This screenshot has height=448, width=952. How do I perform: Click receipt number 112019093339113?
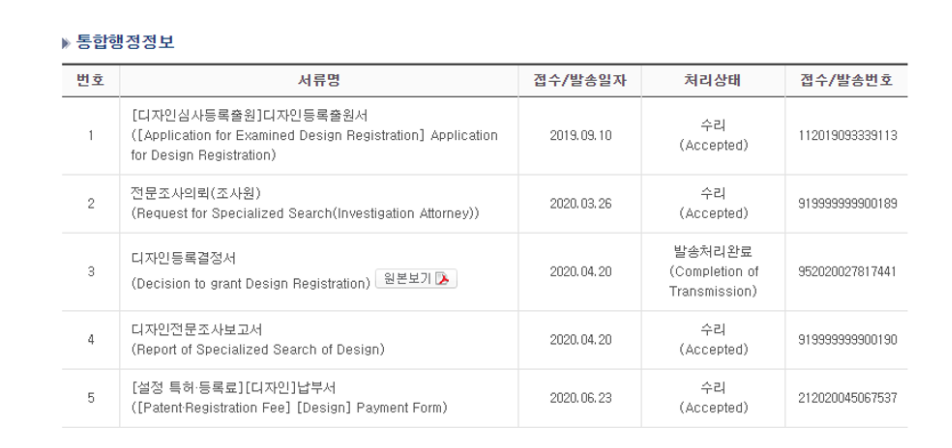point(847,135)
